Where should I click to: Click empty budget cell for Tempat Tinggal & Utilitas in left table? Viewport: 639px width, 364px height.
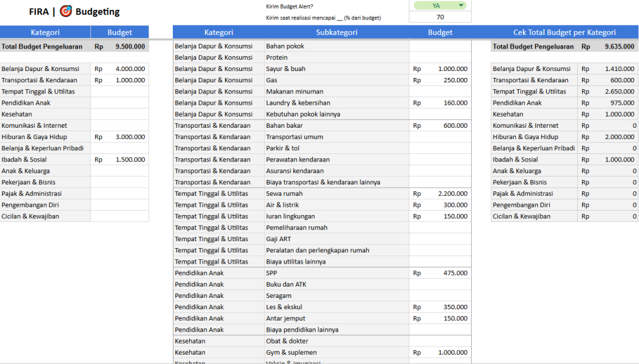pos(120,92)
